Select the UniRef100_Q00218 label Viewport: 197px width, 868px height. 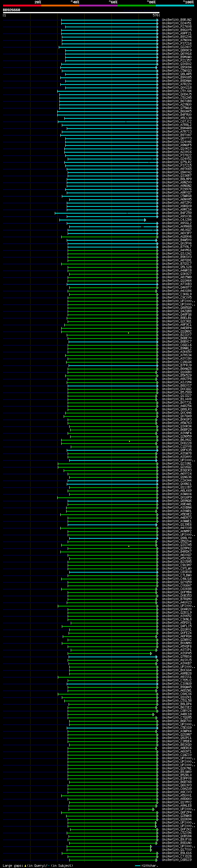pos(177,88)
